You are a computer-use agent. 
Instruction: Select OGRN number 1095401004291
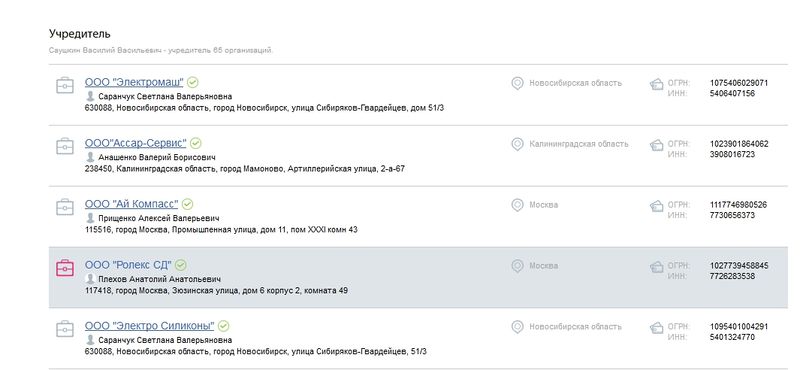739,326
